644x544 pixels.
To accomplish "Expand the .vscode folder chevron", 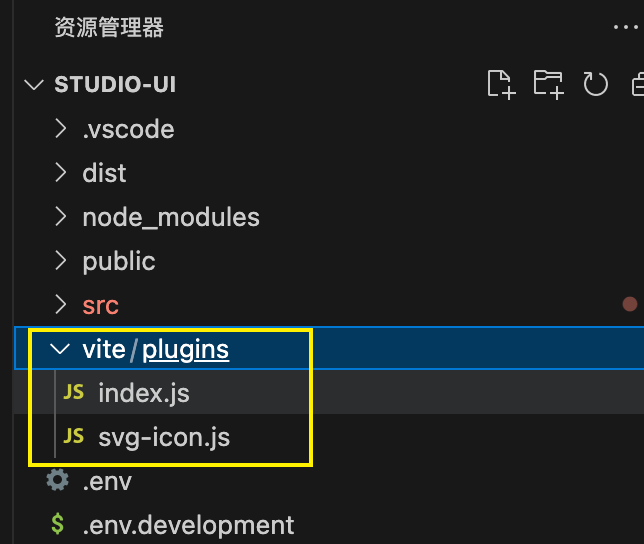I will [61, 129].
